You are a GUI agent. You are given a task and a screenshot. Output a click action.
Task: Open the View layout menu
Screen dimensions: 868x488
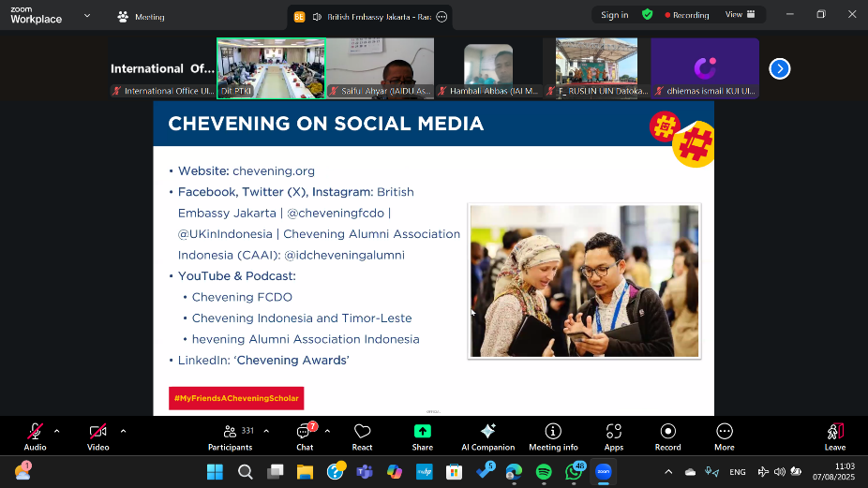pos(741,14)
